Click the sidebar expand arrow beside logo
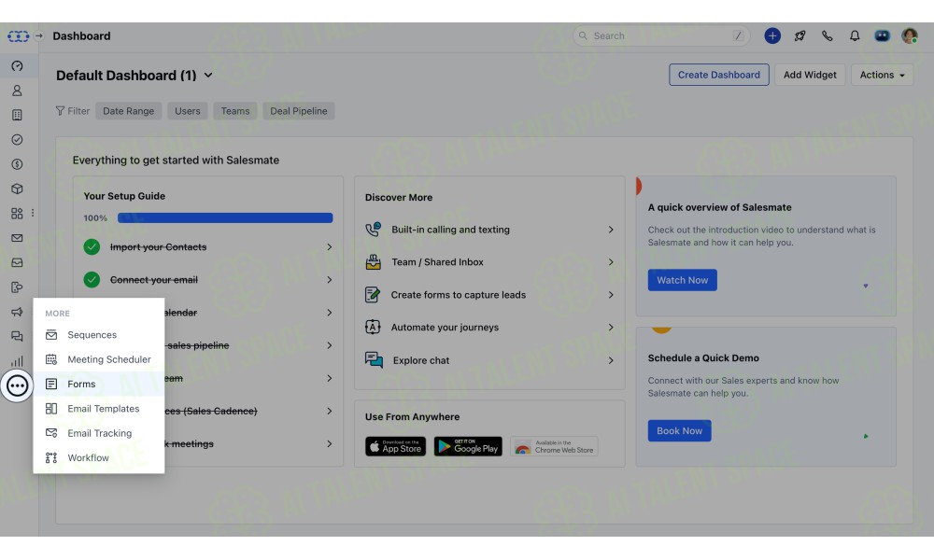 pos(38,35)
